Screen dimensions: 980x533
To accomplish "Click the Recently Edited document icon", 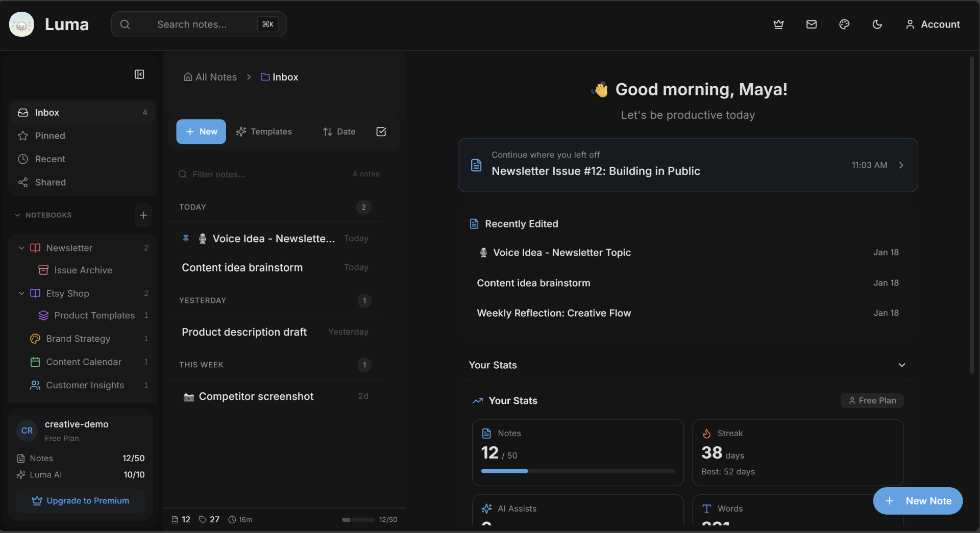I will coord(474,224).
